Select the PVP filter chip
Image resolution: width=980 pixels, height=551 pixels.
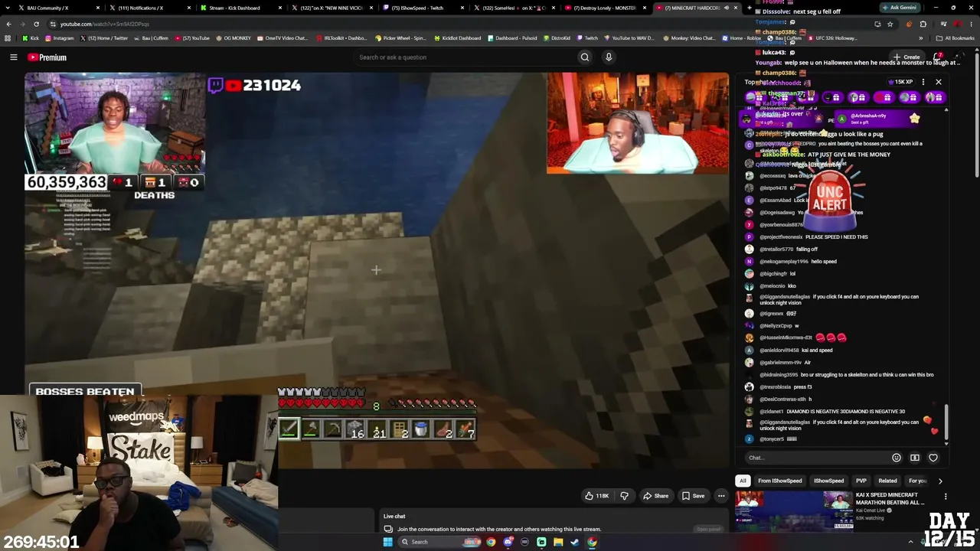tap(861, 481)
